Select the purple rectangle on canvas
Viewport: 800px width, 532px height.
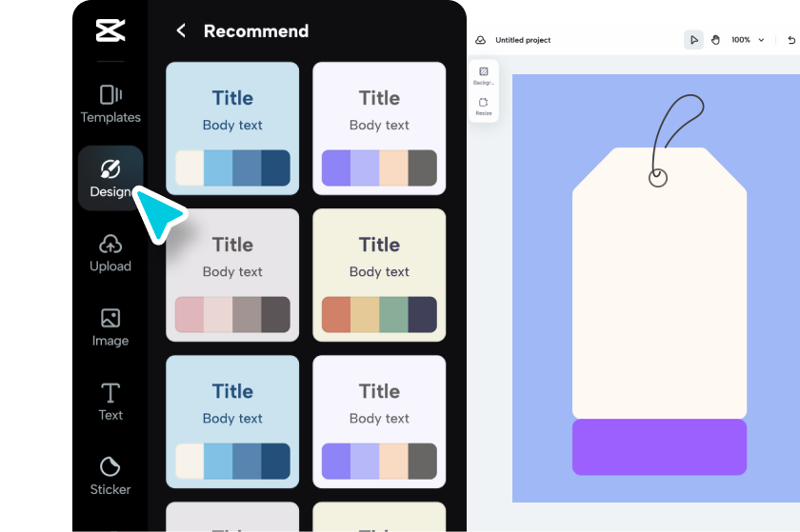(x=659, y=446)
